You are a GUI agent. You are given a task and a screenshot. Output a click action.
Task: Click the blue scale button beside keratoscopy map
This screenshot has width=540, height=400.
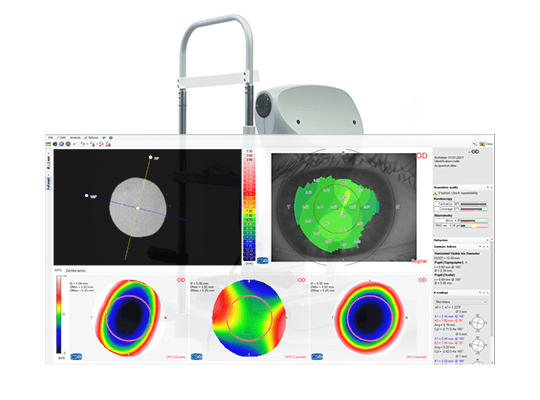click(x=263, y=260)
